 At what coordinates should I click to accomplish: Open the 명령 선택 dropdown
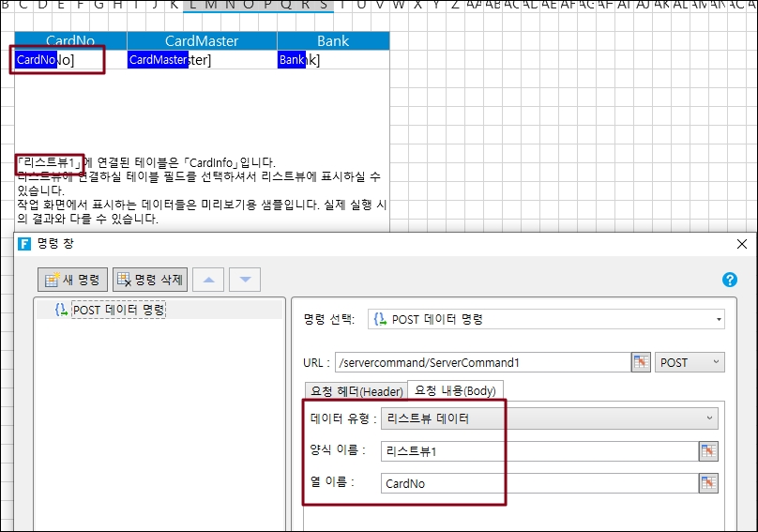click(x=546, y=319)
